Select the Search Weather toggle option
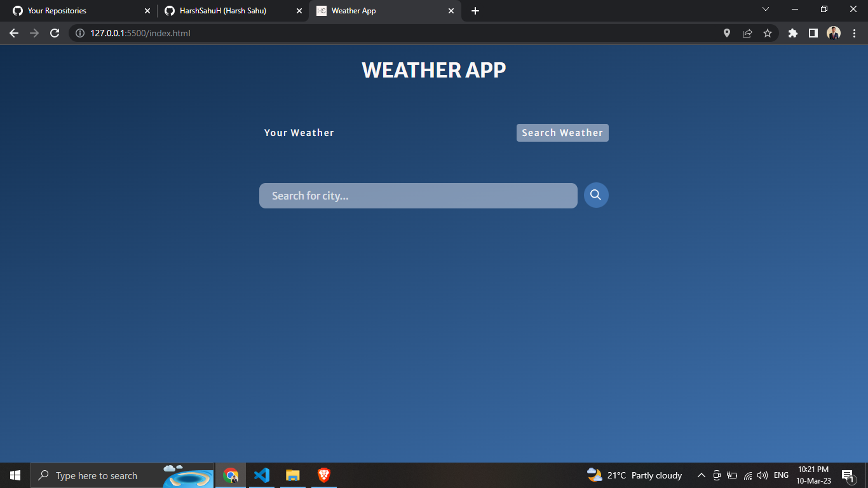Image resolution: width=868 pixels, height=488 pixels. (x=562, y=132)
